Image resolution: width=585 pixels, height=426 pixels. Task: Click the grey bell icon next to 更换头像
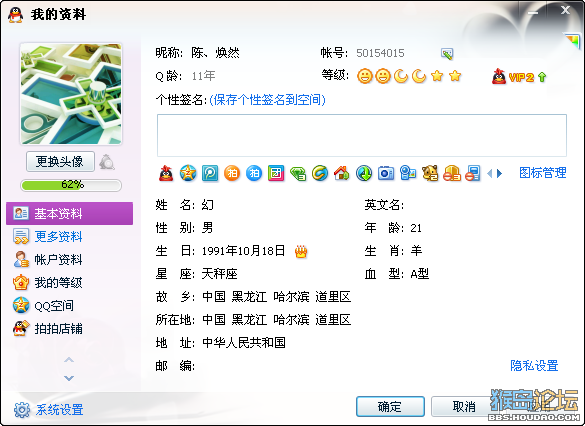[x=107, y=162]
